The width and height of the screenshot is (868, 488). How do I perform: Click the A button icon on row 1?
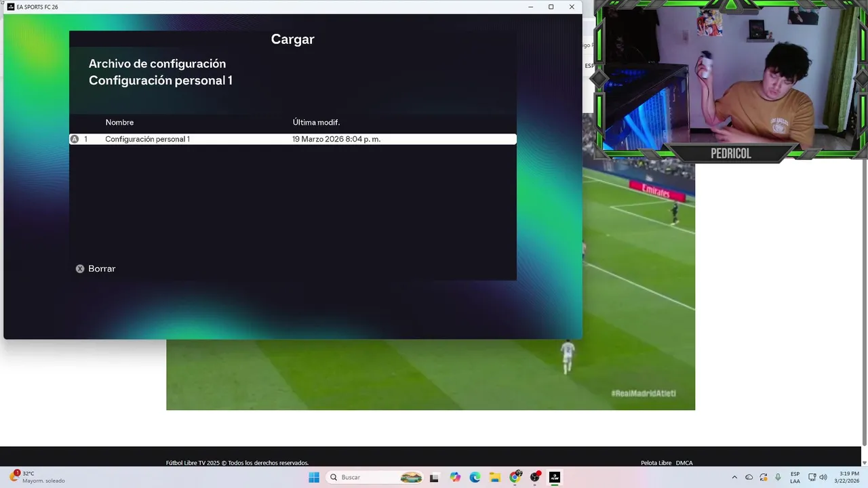pyautogui.click(x=75, y=139)
